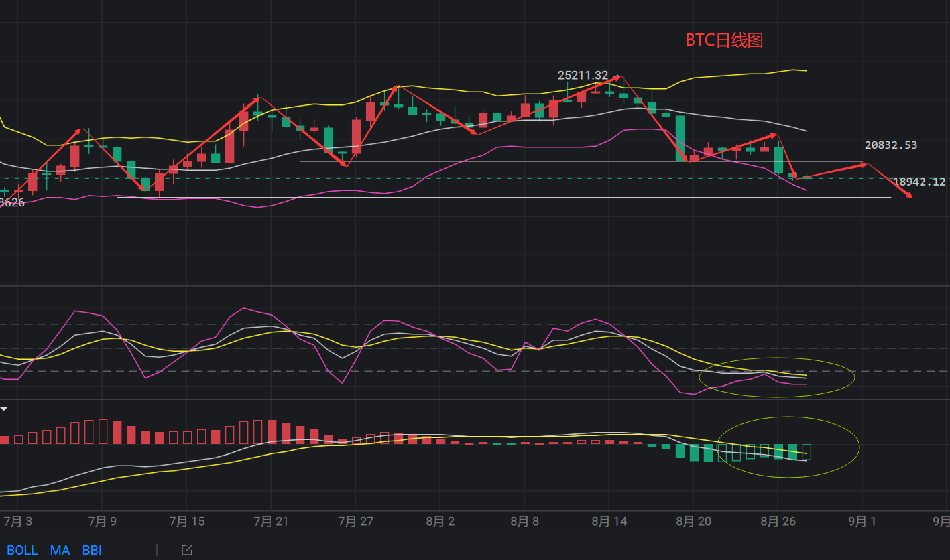950x560 pixels.
Task: Select the large ellipse on the MACD histogram
Action: (x=788, y=418)
